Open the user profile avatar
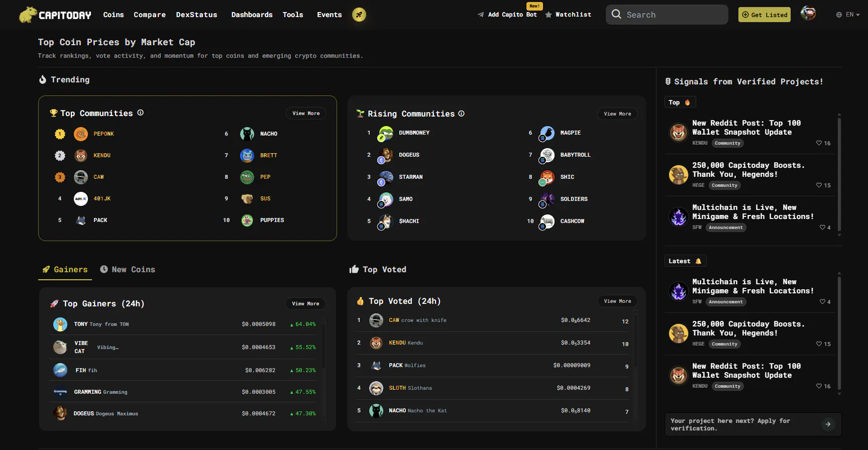The width and height of the screenshot is (868, 450). (x=808, y=14)
